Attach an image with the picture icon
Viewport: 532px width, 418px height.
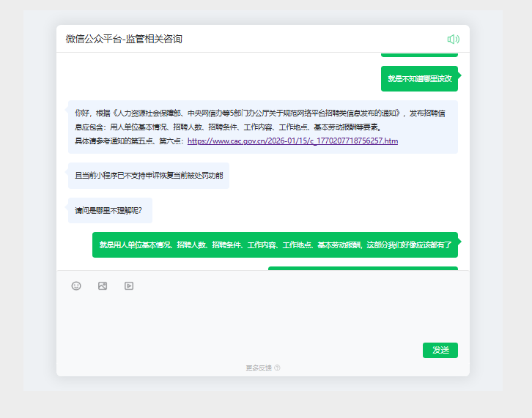[x=103, y=285]
